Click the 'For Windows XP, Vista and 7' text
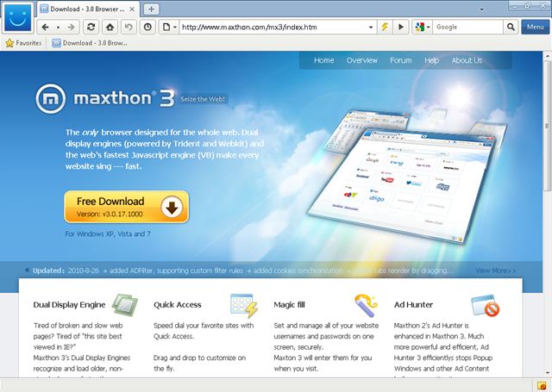The image size is (552, 392). tap(108, 233)
